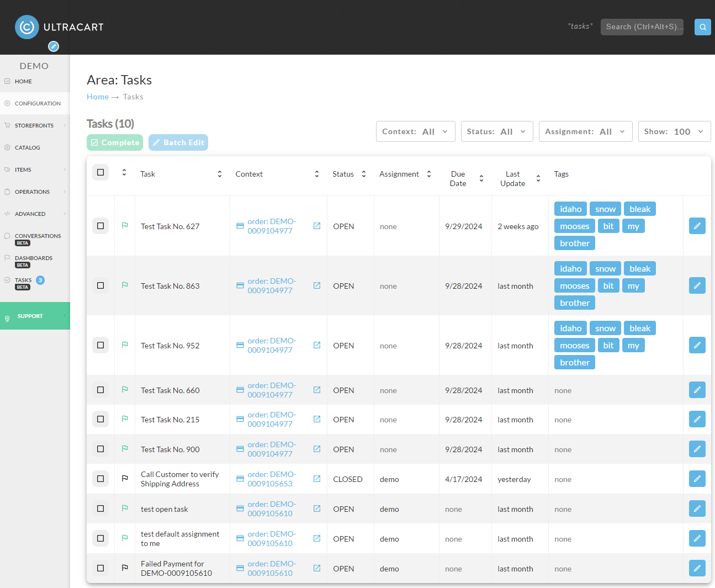The width and height of the screenshot is (715, 588).
Task: Click the black flag on Call Customer task
Action: click(125, 479)
